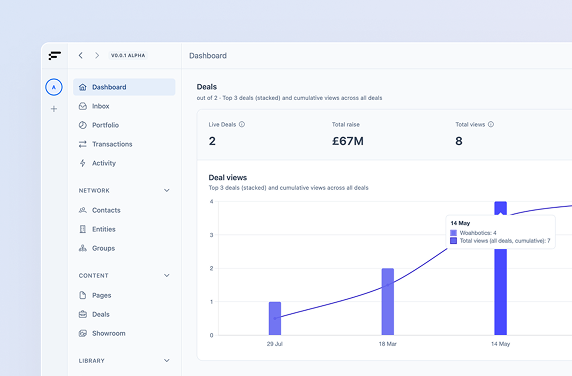
Task: Go back with the left arrow
Action: coord(81,55)
